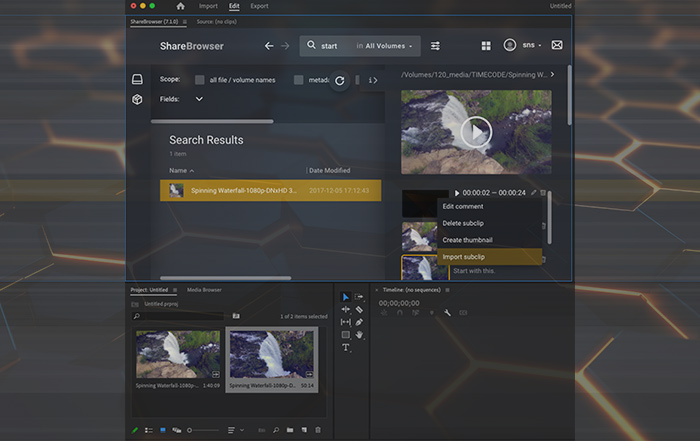
Task: Choose Create thumbnail from context menu
Action: [489, 240]
